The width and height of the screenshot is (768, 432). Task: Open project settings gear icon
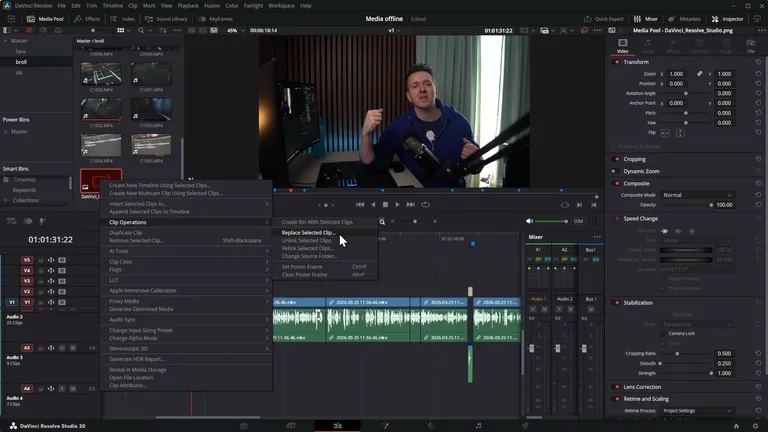755,426
